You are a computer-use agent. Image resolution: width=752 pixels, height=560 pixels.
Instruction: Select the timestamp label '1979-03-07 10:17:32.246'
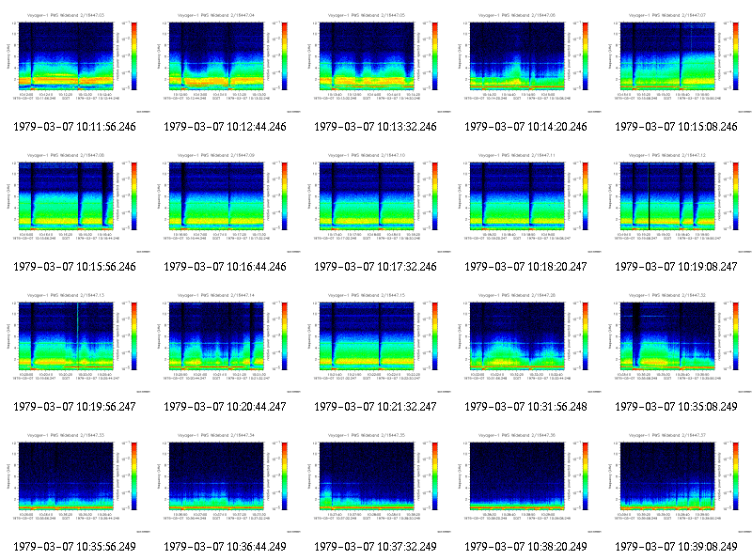[375, 267]
